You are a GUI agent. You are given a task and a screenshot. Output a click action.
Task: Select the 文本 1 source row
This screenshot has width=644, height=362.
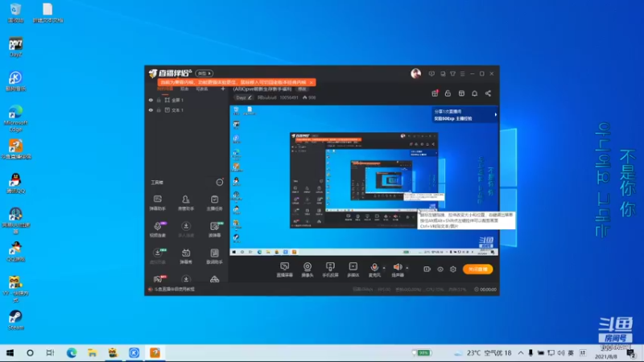(187, 110)
